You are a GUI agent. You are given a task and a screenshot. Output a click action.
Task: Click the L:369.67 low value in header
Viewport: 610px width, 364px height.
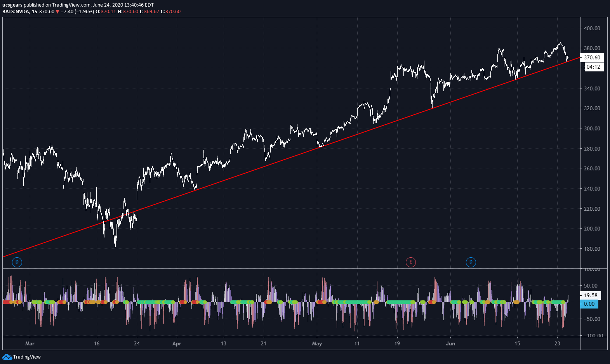tap(149, 12)
